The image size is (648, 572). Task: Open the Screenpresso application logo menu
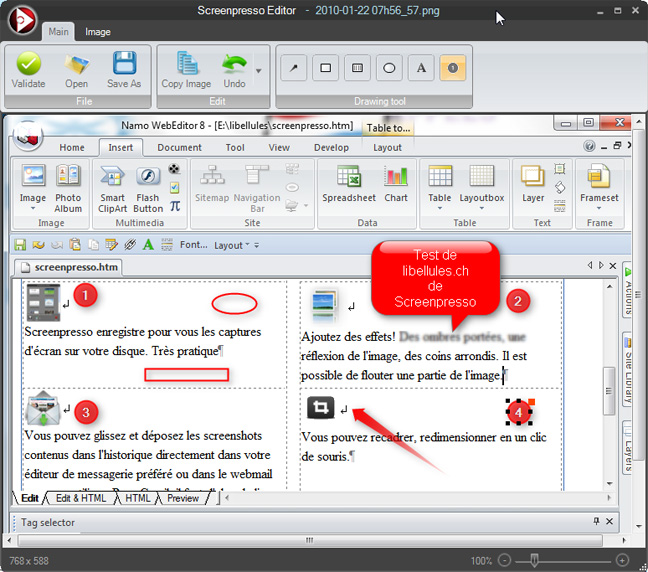22,20
